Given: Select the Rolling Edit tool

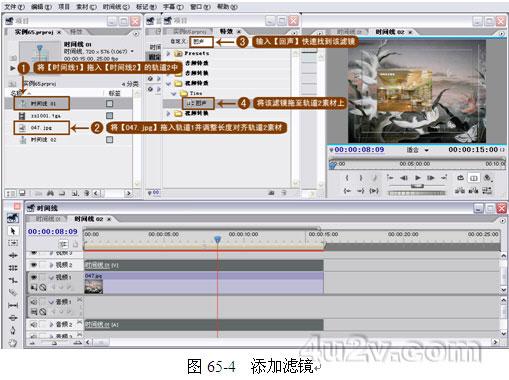Looking at the screenshot, I should 13,268.
